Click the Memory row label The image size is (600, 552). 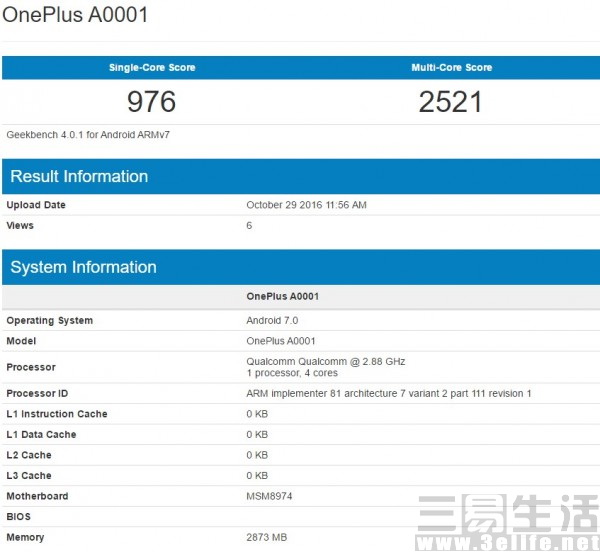pyautogui.click(x=25, y=537)
